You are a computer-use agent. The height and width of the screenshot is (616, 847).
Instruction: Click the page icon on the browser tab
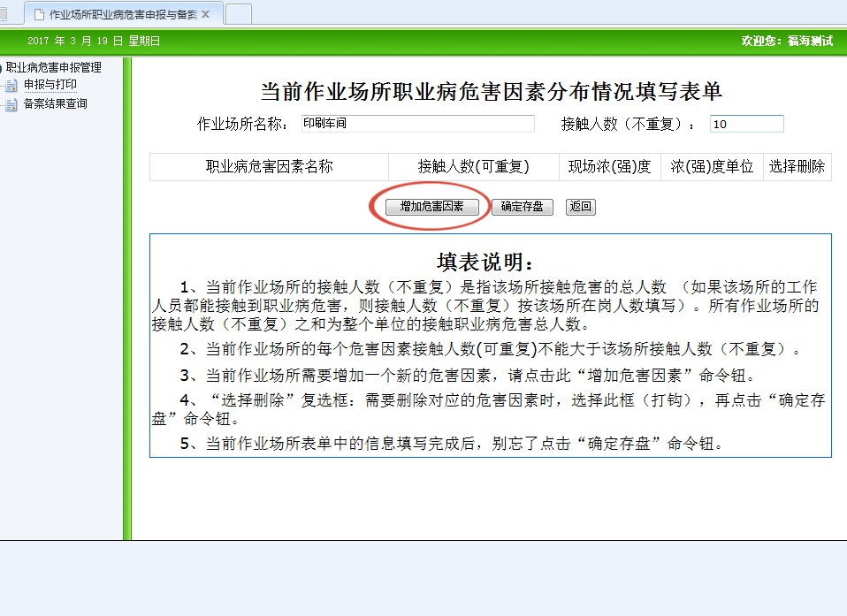(39, 14)
